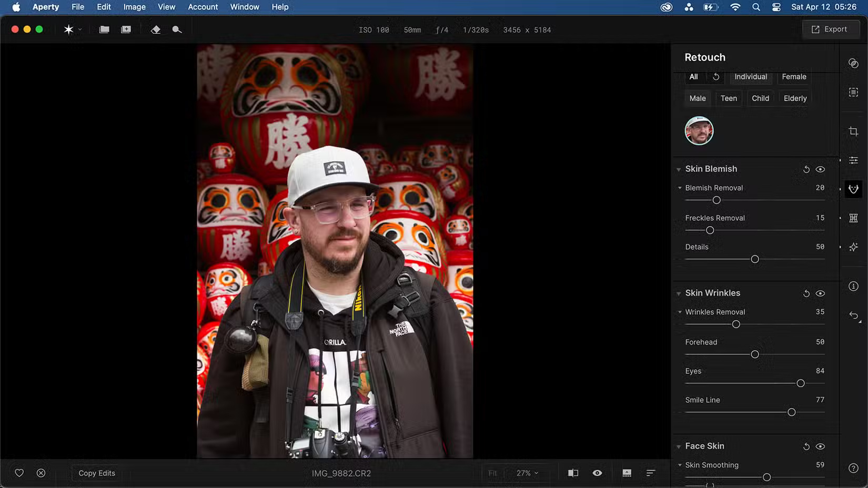Image resolution: width=868 pixels, height=488 pixels.
Task: Open the zoom level dropdown showing 27%
Action: click(526, 473)
